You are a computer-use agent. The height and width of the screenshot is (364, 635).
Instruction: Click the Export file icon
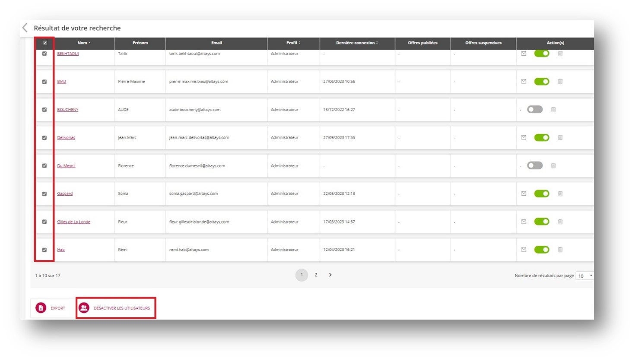point(41,308)
